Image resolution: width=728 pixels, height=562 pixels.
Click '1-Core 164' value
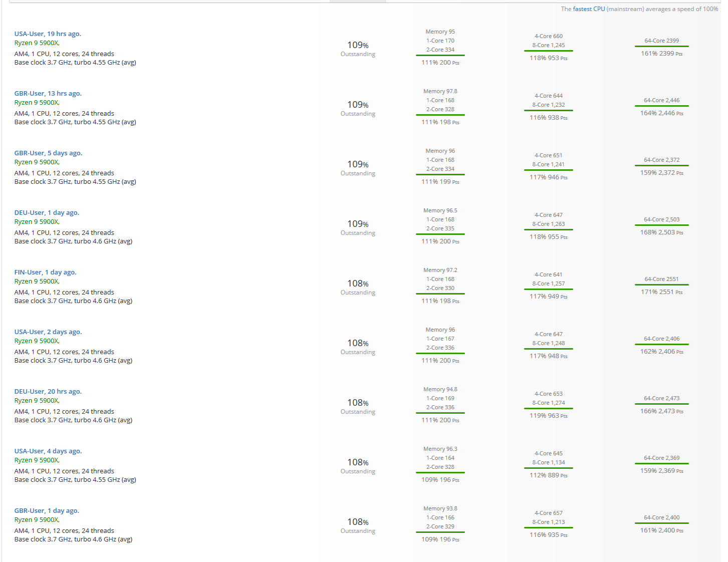coord(440,458)
